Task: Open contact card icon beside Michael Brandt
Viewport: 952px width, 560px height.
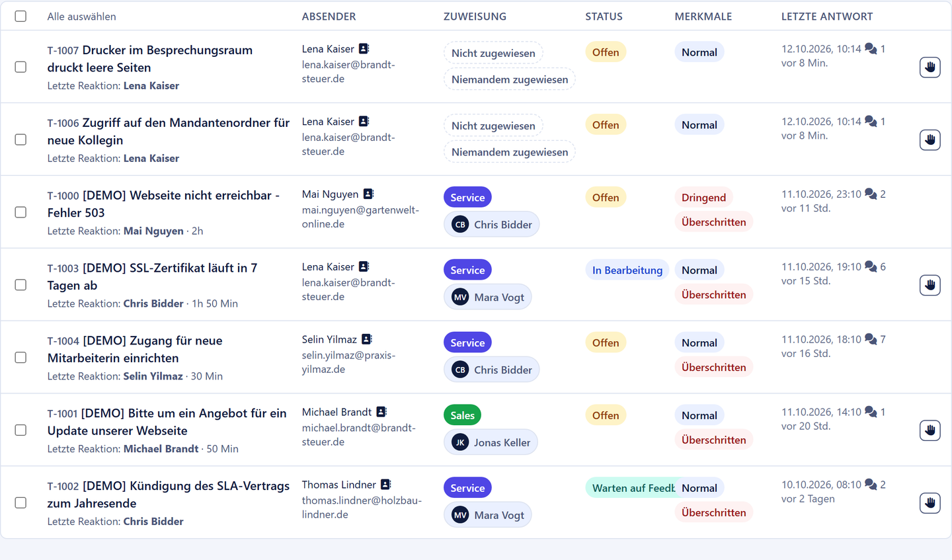Action: (381, 412)
